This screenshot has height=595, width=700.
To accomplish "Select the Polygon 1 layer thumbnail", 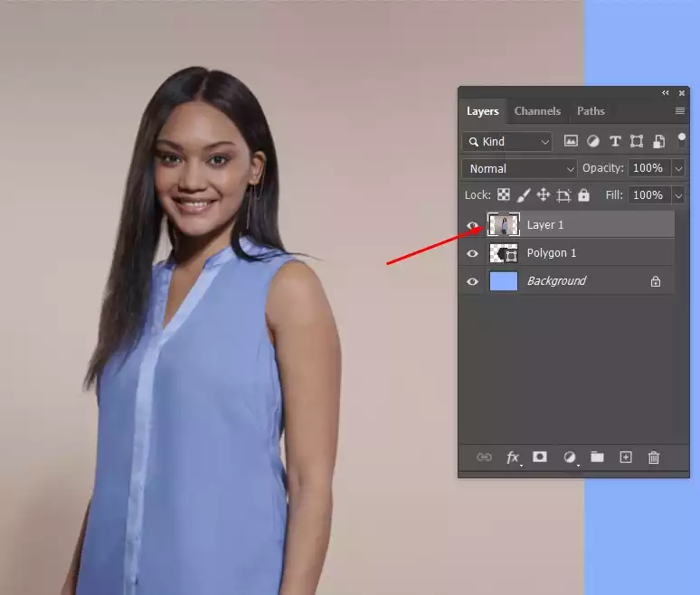I will (x=504, y=253).
